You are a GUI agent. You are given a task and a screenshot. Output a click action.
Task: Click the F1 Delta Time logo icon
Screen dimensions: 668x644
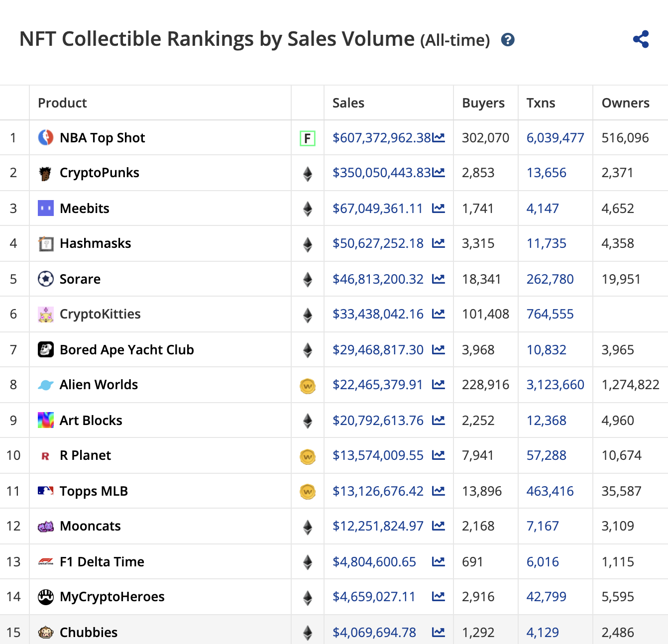coord(46,562)
